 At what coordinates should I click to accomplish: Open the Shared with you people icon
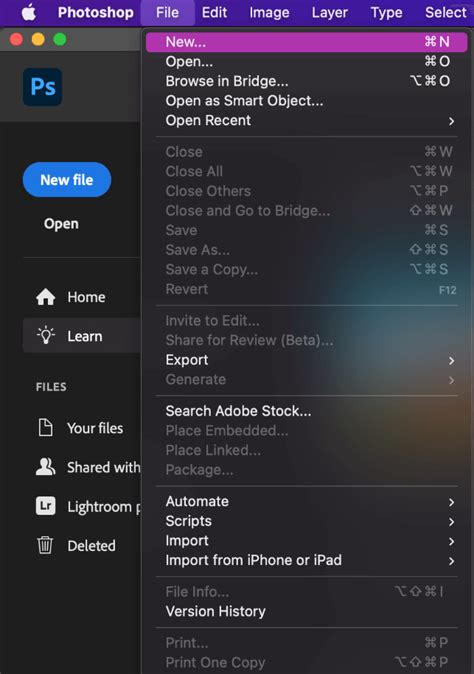[46, 467]
